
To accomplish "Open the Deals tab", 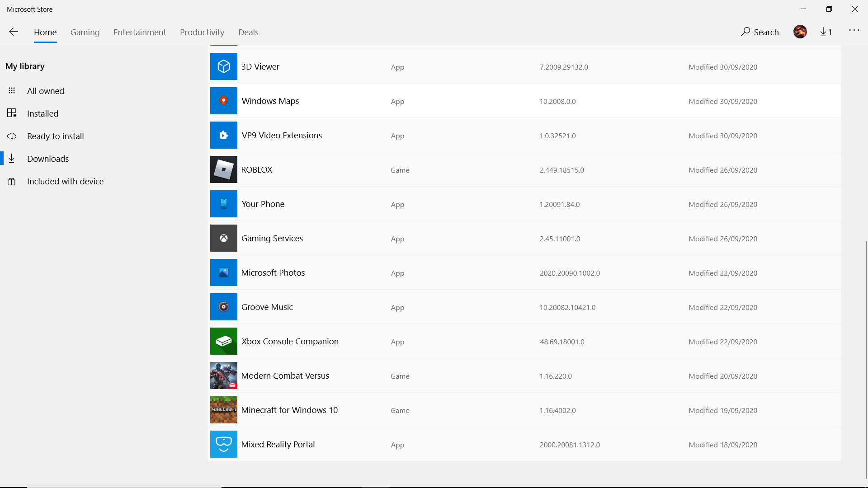I will pyautogui.click(x=248, y=32).
